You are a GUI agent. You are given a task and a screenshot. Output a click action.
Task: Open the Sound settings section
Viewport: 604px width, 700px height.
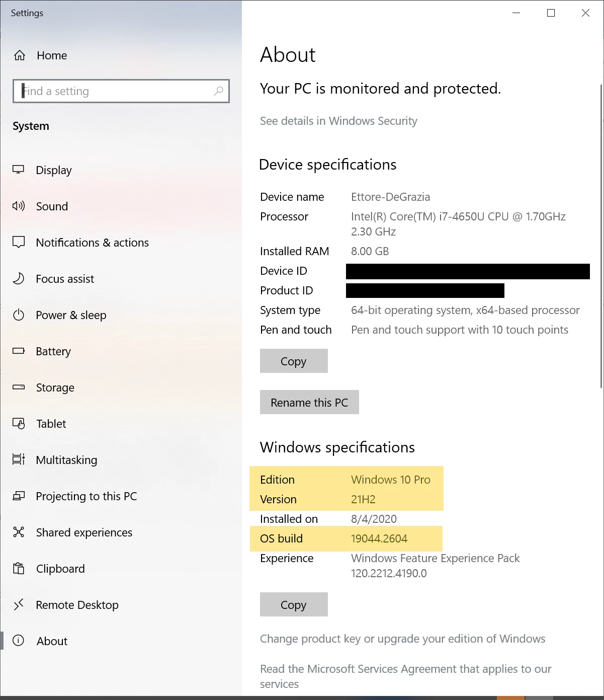click(52, 206)
